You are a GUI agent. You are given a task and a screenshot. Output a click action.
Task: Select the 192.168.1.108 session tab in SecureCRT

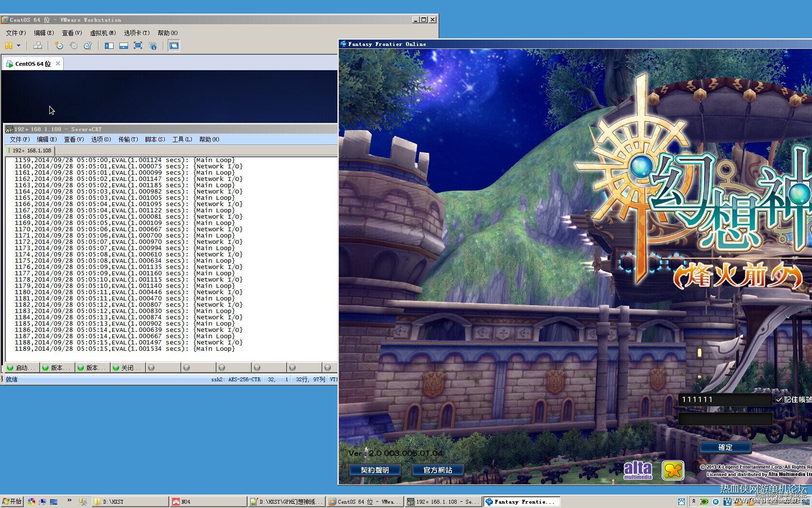30,150
